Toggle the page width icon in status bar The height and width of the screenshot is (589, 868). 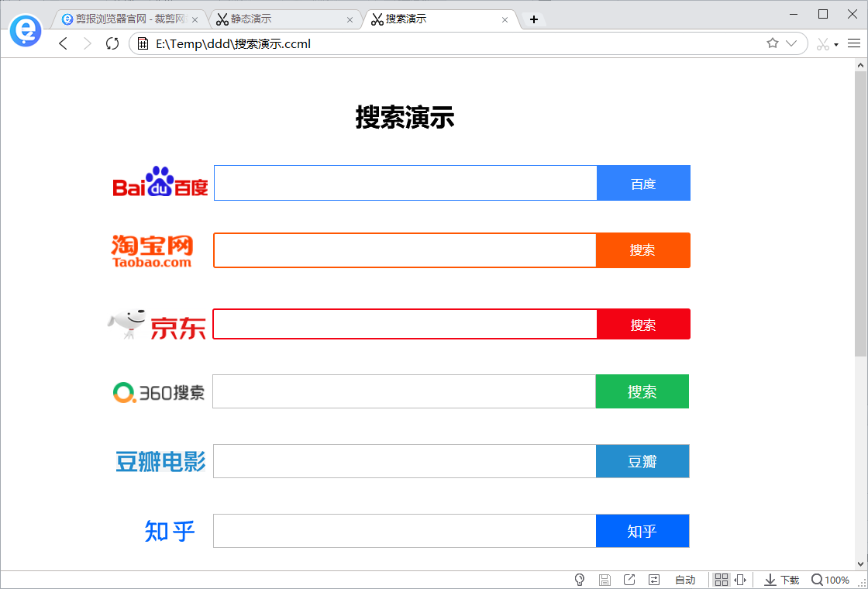click(x=740, y=580)
